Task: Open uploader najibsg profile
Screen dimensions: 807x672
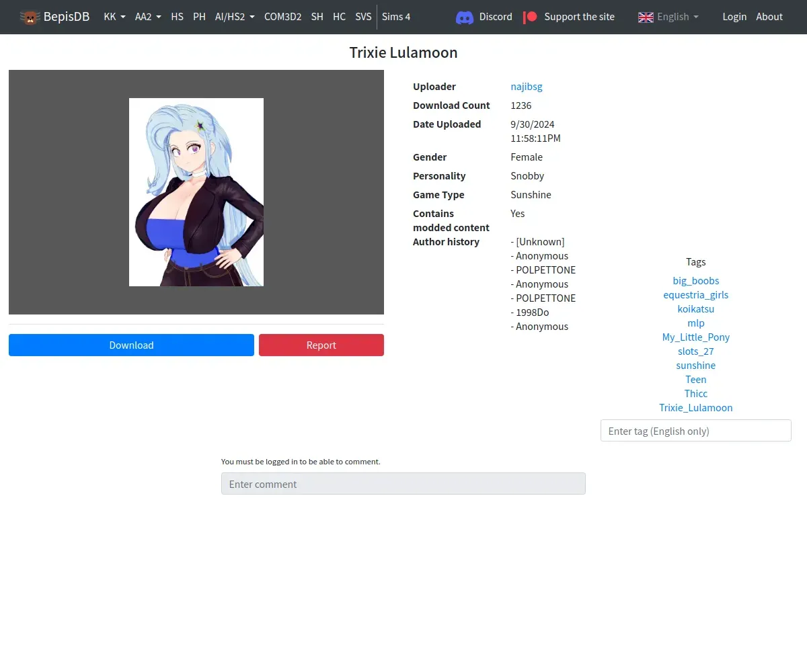Action: tap(527, 87)
